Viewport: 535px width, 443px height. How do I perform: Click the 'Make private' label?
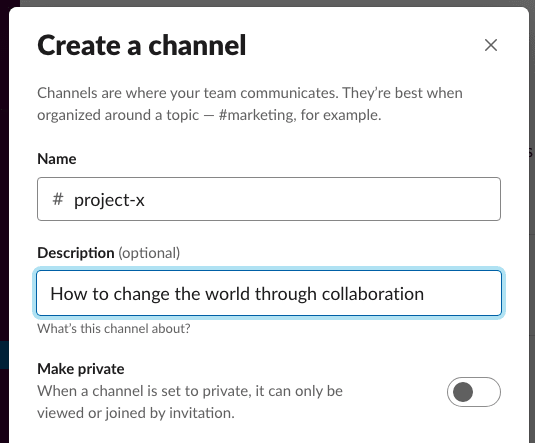point(81,369)
